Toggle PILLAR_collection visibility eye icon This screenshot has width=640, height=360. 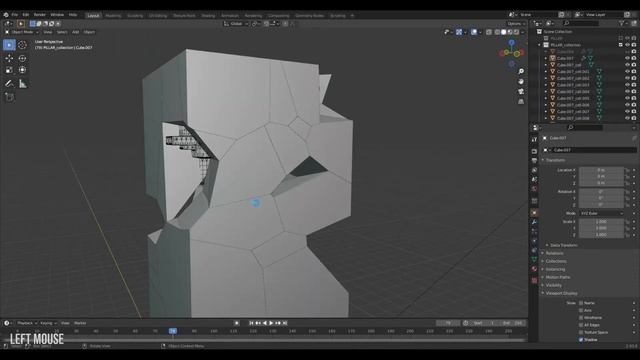click(x=627, y=45)
